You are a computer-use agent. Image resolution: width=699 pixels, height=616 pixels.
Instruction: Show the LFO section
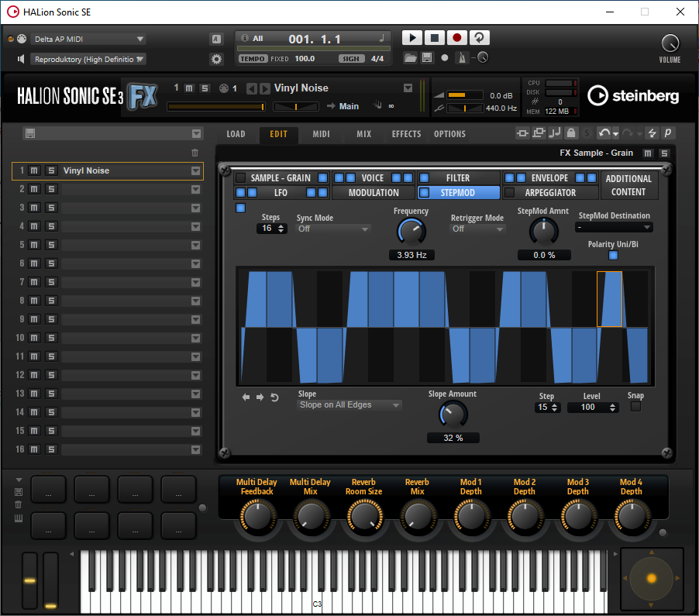tap(281, 193)
